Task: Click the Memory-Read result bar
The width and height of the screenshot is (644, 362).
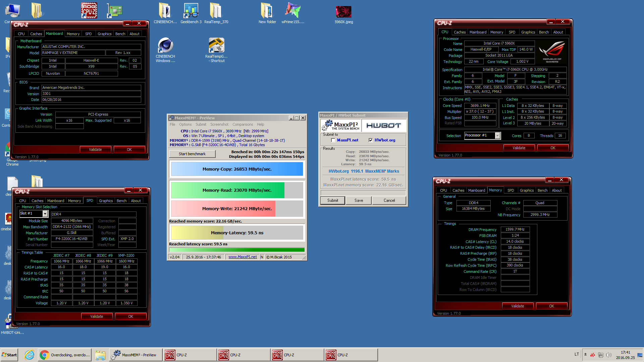Action: pyautogui.click(x=237, y=190)
